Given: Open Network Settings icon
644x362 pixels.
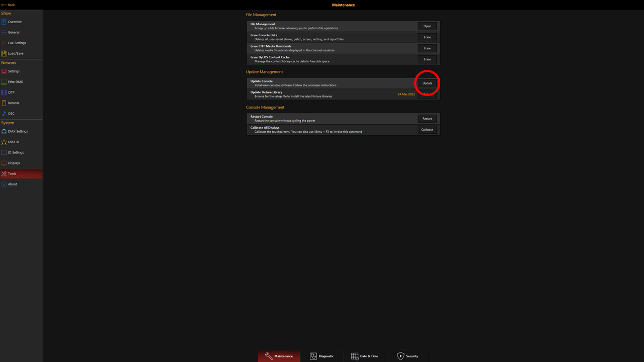Looking at the screenshot, I should [4, 71].
